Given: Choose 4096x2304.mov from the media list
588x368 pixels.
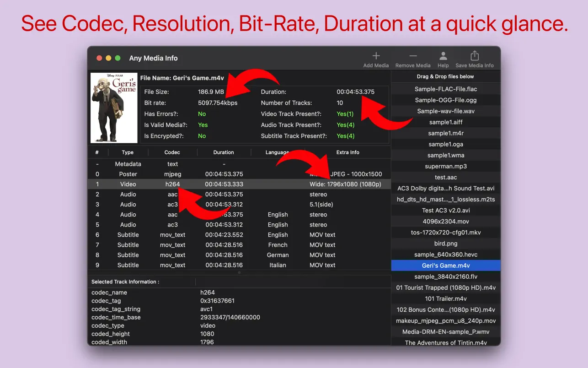Looking at the screenshot, I should (446, 222).
